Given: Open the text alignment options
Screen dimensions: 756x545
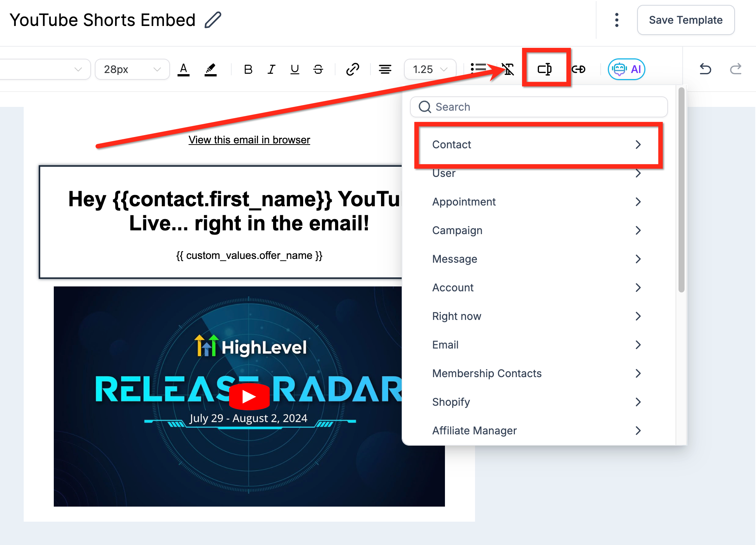Looking at the screenshot, I should [385, 69].
